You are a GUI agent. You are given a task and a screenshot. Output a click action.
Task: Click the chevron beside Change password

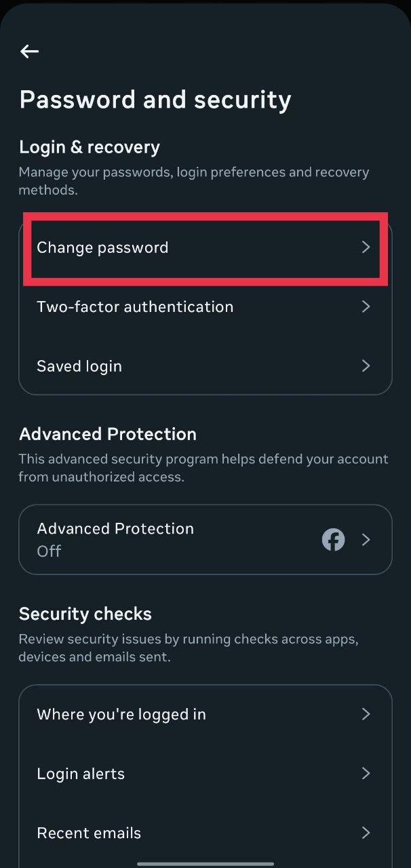[x=366, y=248]
